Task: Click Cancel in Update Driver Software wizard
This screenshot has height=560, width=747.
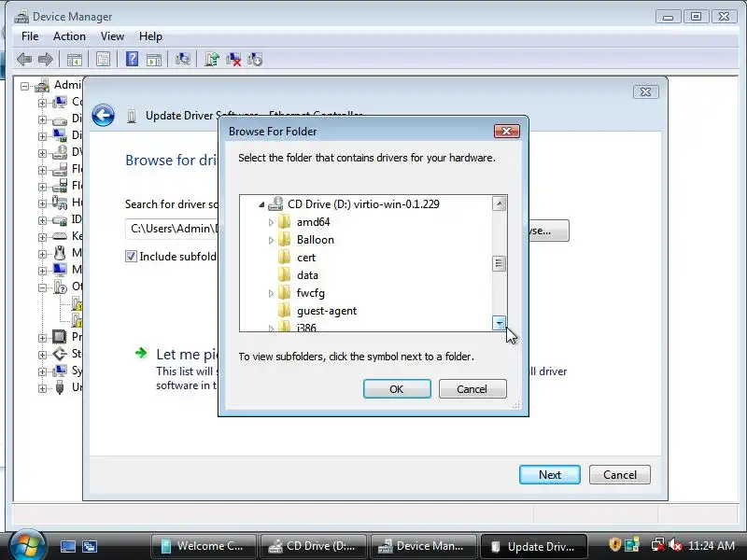Action: [x=620, y=475]
